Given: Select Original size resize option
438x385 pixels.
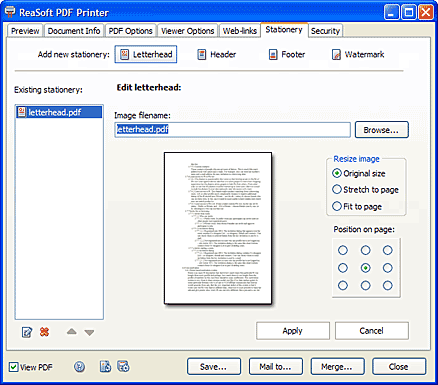Looking at the screenshot, I should 337,173.
